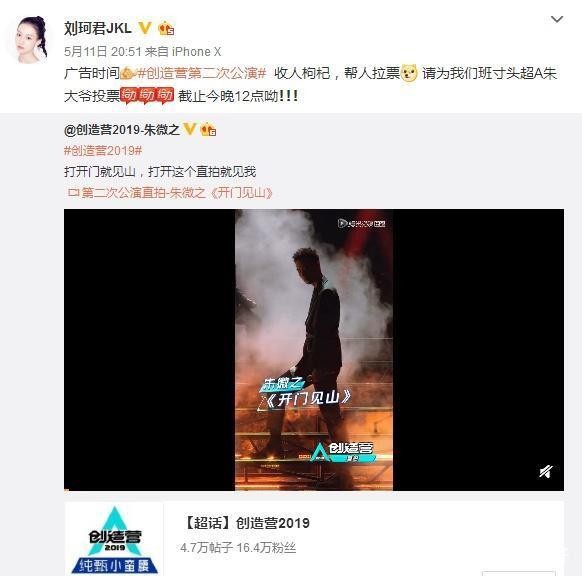
Task: Open the 创造营2019 super topic logo
Action: [114, 539]
